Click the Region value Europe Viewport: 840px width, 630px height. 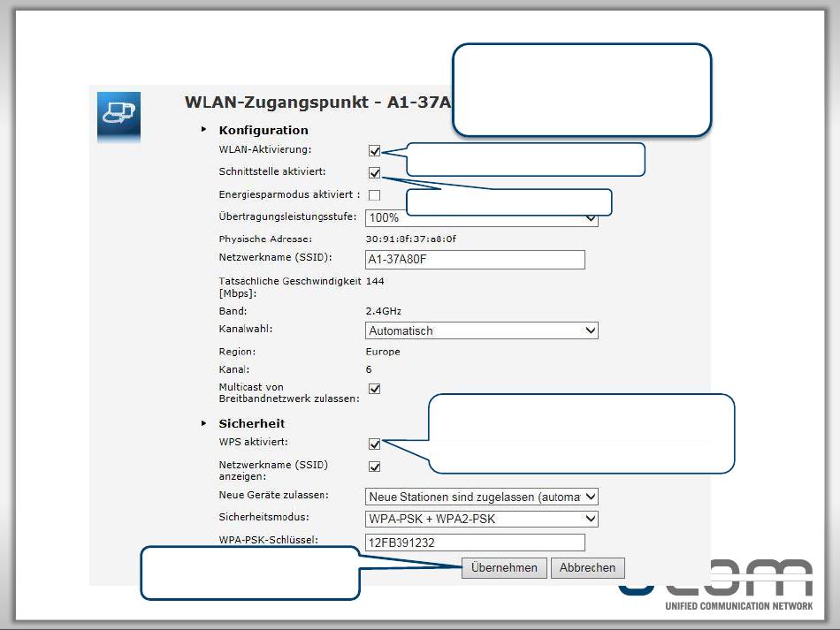[x=383, y=352]
